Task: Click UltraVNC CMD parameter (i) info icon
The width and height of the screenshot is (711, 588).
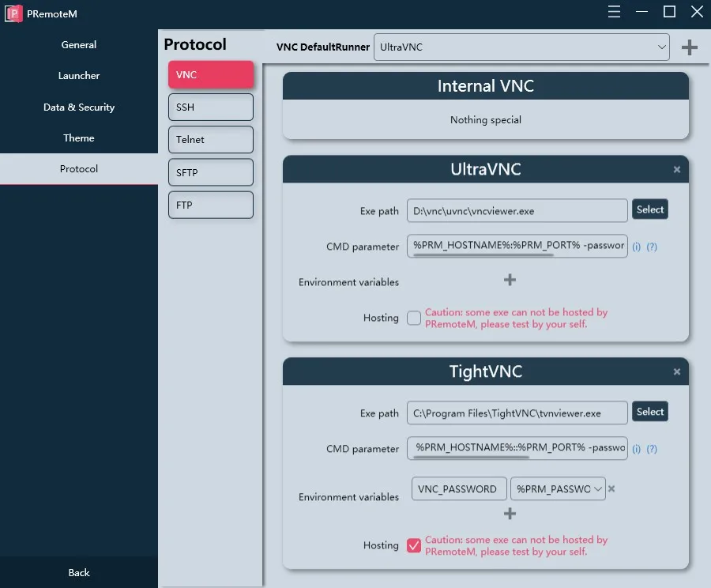Action: tap(636, 247)
